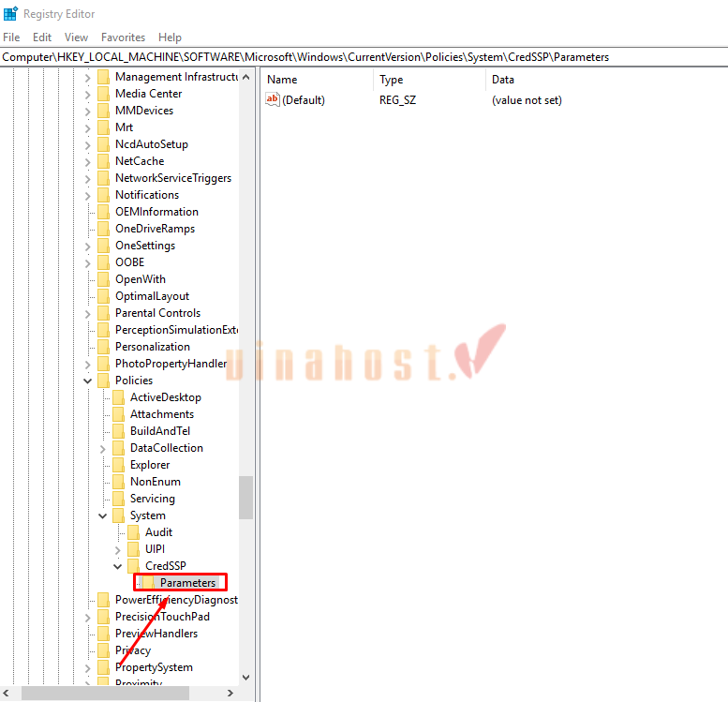Screen dimensions: 728x702
Task: Click the Policies folder icon
Action: tap(104, 381)
